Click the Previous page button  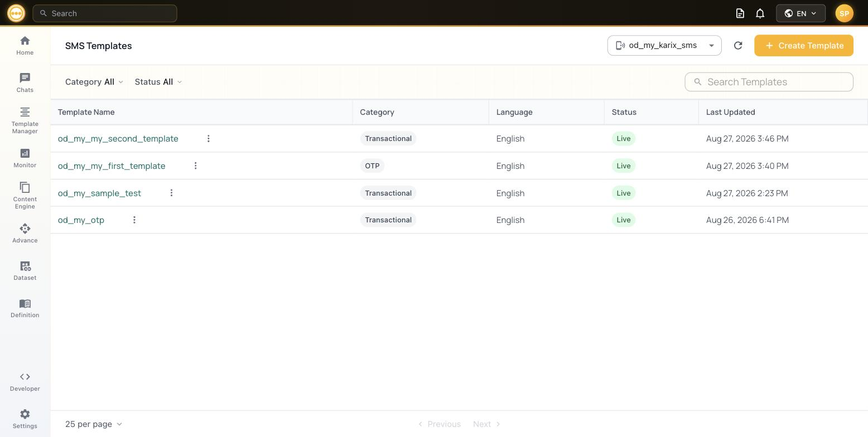440,424
